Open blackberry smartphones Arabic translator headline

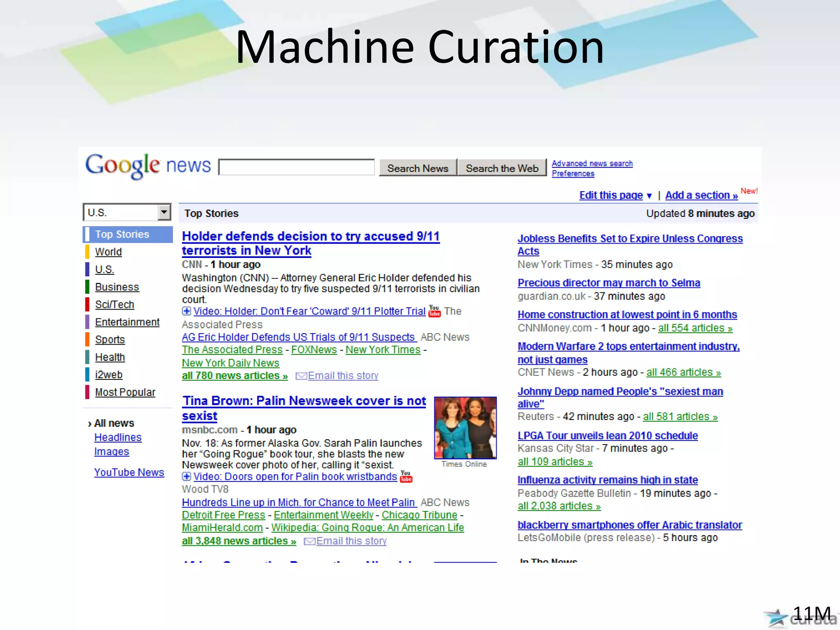point(630,525)
